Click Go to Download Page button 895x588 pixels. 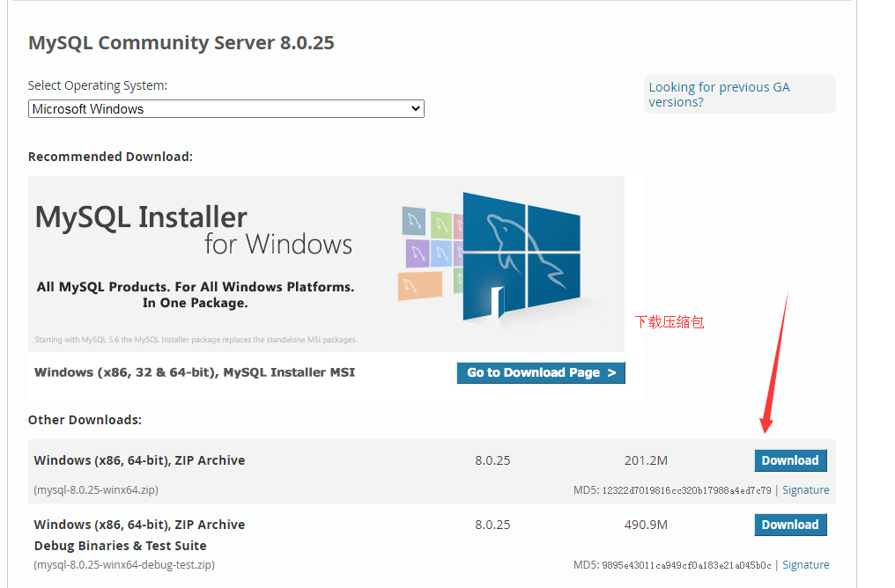[x=541, y=372]
